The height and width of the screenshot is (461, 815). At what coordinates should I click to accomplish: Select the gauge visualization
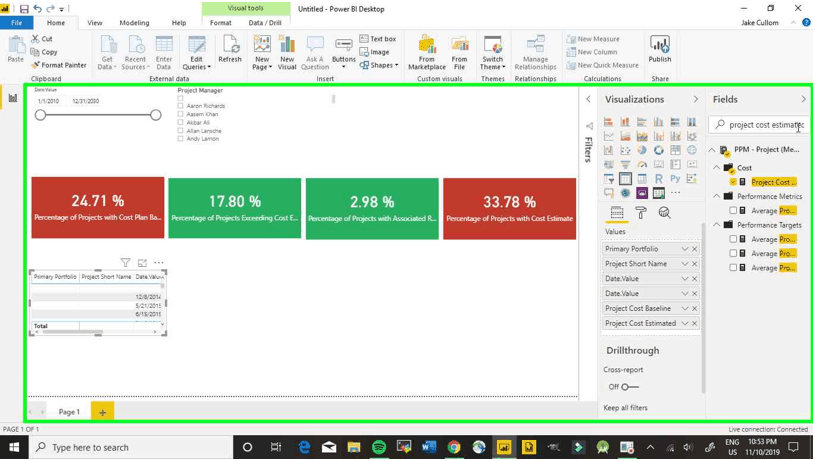click(642, 164)
